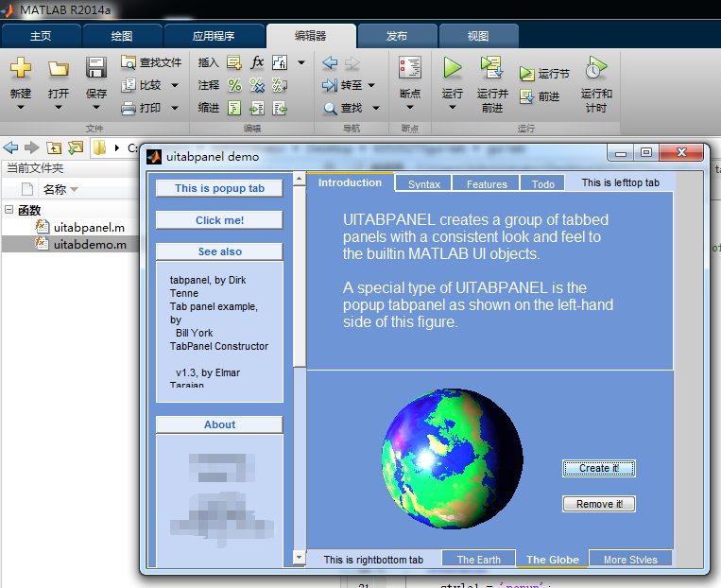
Task: Click the Run Section (运行节) icon
Action: [x=526, y=74]
